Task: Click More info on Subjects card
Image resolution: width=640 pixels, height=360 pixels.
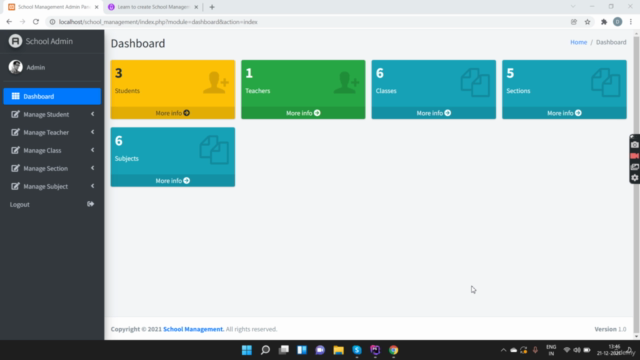Action: point(173,180)
